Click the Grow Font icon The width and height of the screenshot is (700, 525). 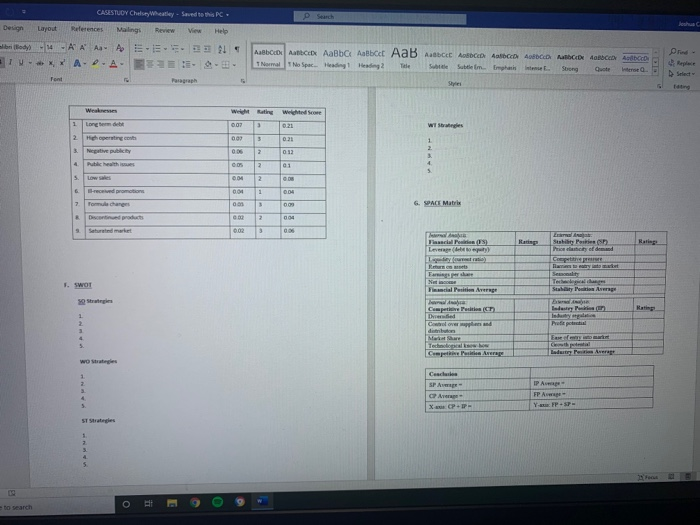(x=71, y=48)
